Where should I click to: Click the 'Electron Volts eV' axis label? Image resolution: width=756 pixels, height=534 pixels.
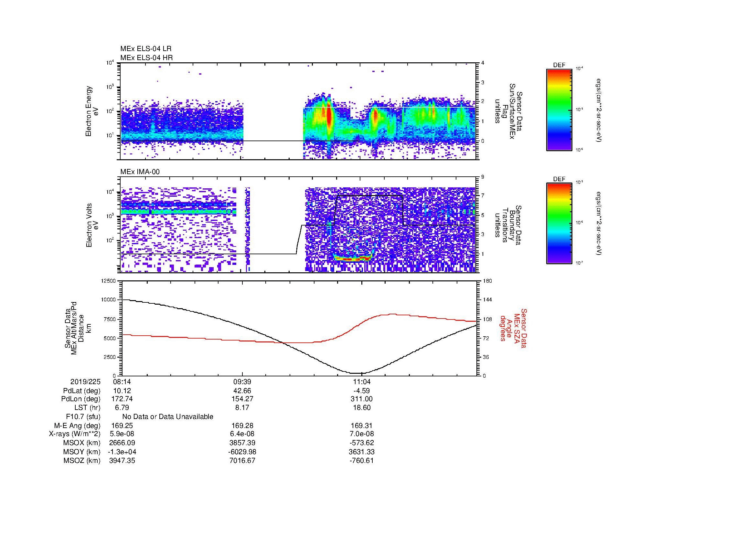(92, 225)
